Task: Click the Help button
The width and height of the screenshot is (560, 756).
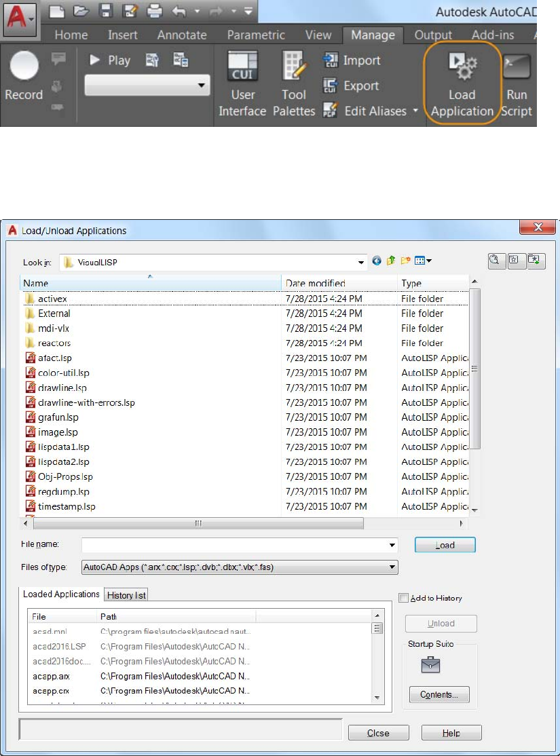Action: (x=451, y=733)
